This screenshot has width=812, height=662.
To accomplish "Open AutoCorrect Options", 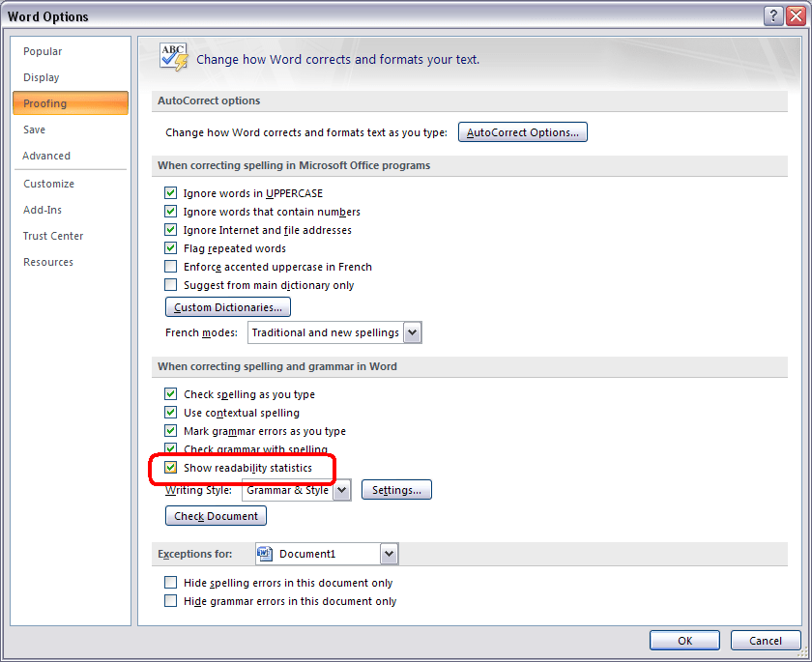I will (522, 132).
